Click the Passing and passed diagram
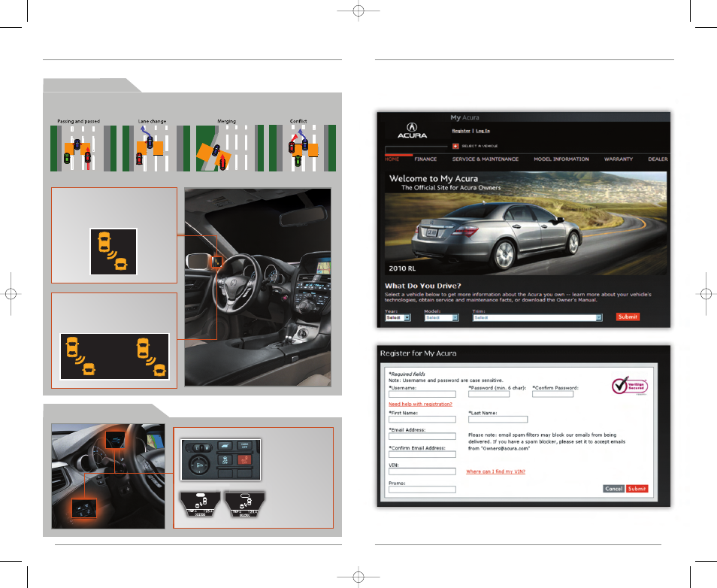 (x=83, y=148)
